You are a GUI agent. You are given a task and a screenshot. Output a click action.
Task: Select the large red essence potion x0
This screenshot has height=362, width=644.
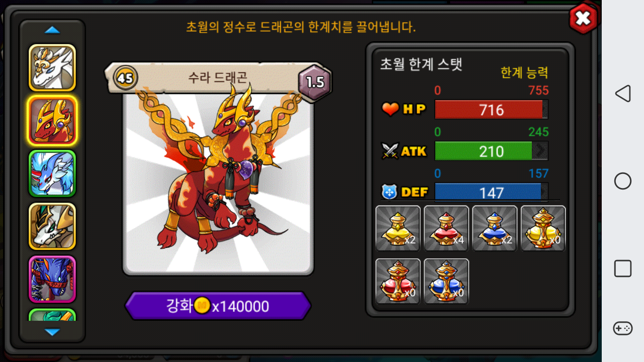pos(398,281)
